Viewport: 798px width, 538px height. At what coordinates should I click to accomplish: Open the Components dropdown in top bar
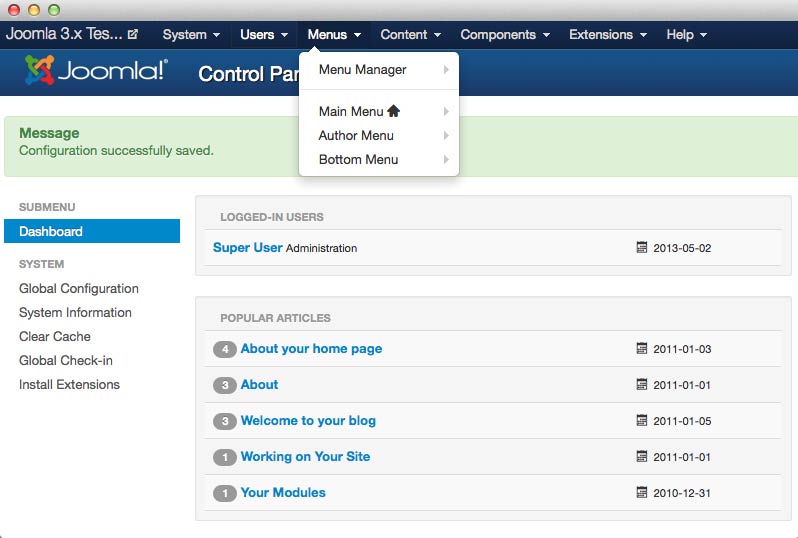pos(505,35)
